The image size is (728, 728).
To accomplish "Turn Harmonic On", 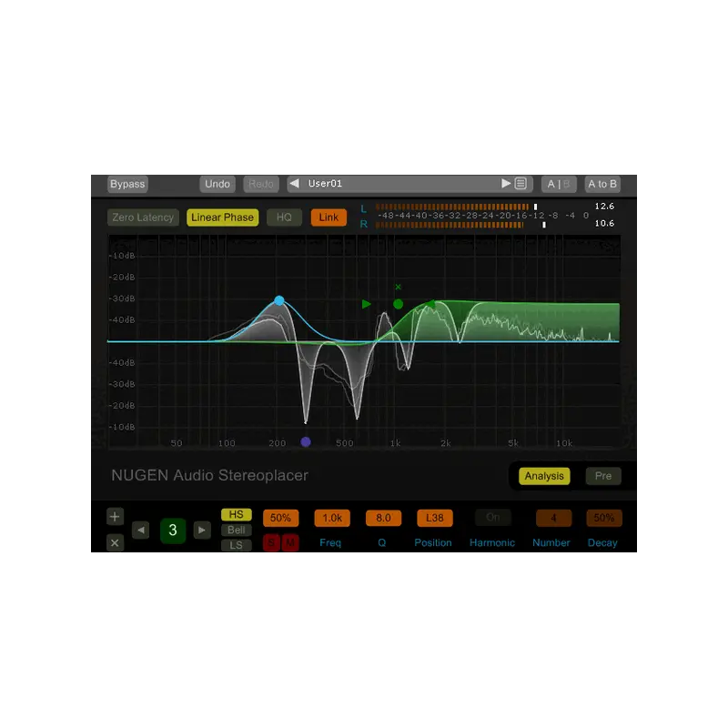I will 493,518.
